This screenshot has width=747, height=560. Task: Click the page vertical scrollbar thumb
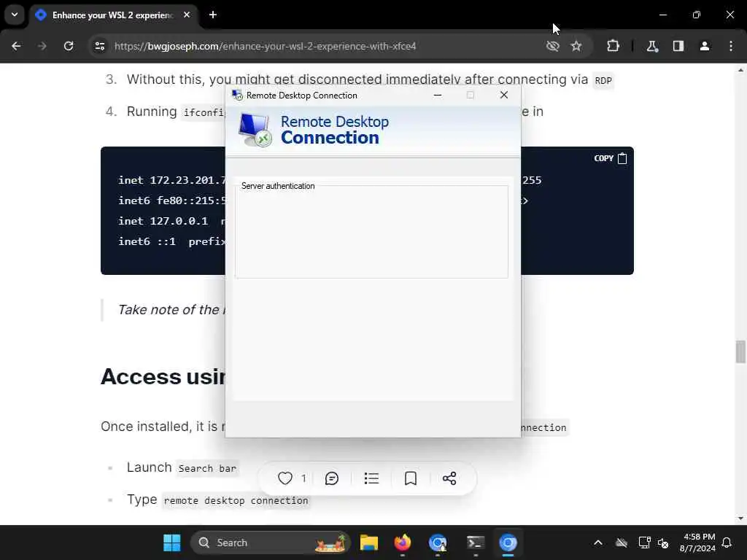click(x=740, y=351)
